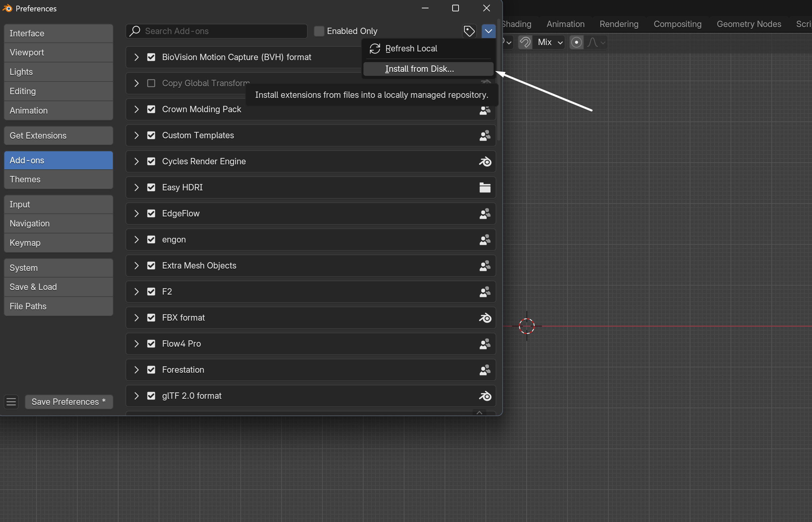Click Save Preferences button

(x=69, y=402)
